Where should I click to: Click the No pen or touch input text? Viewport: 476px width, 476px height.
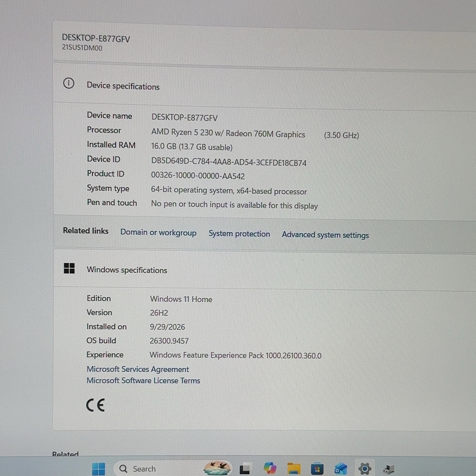pos(234,205)
